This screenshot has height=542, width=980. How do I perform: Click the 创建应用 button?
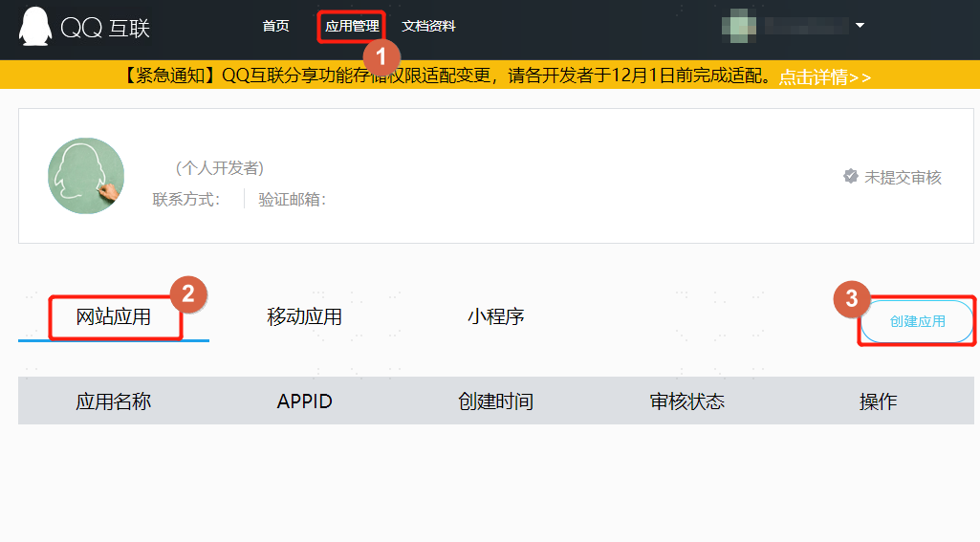(x=918, y=321)
